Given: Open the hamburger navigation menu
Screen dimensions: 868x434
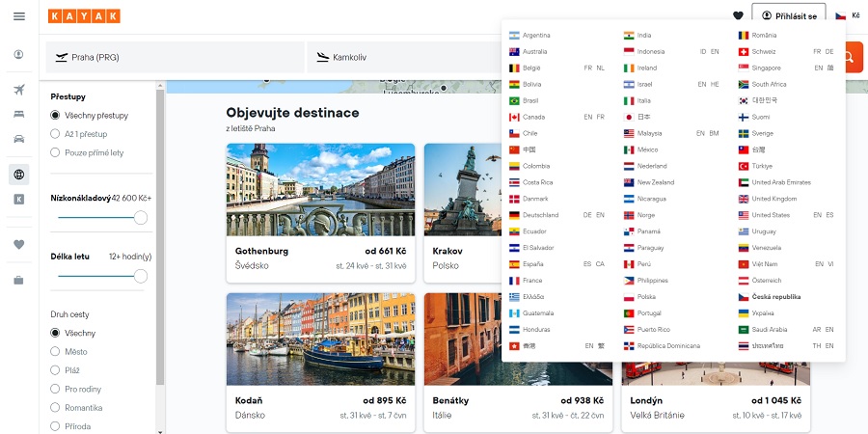Looking at the screenshot, I should pyautogui.click(x=19, y=16).
